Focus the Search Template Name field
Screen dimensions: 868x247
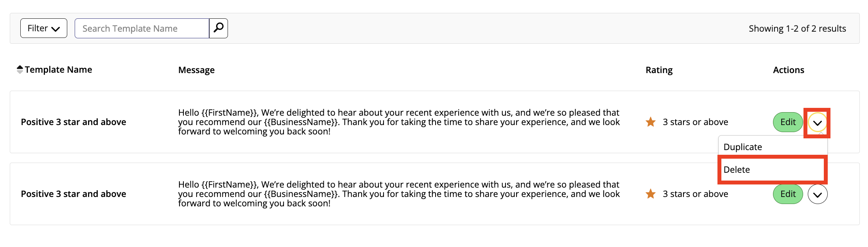[x=142, y=28]
